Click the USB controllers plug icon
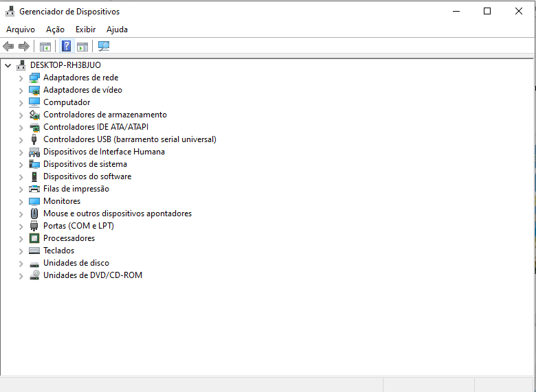This screenshot has width=536, height=392. tap(34, 139)
